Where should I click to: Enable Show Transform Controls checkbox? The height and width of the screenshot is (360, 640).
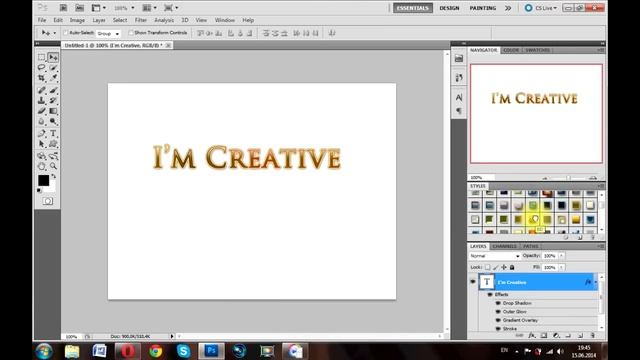(131, 33)
